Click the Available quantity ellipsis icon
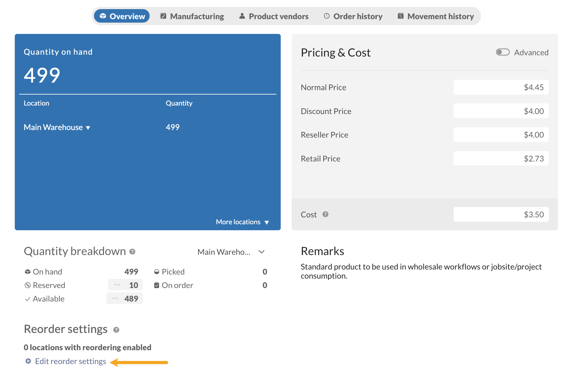 [115, 298]
